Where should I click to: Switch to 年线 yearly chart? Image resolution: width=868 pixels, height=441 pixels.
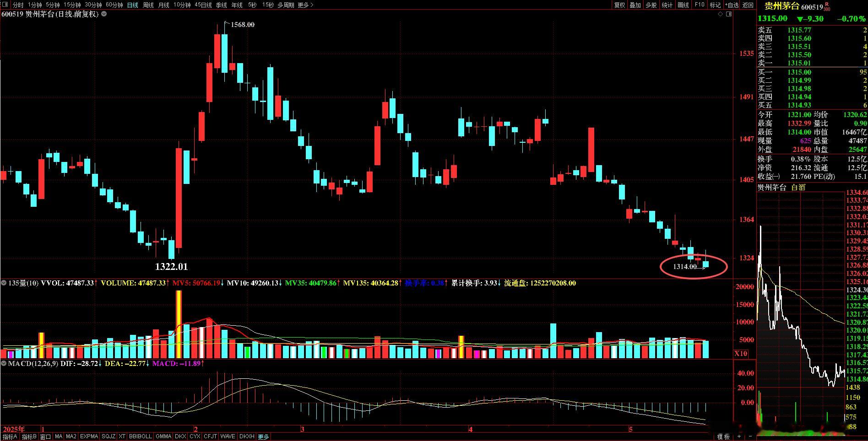tap(237, 5)
